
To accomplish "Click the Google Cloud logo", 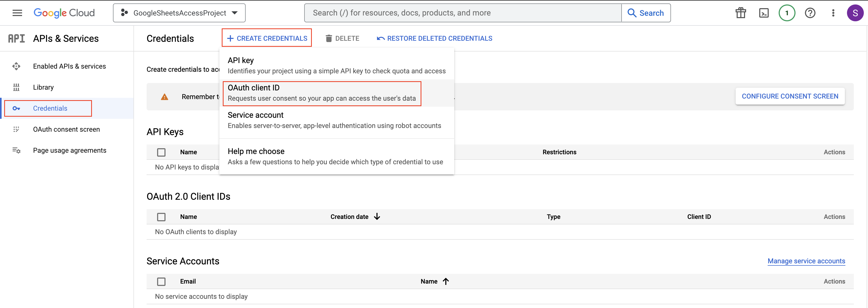I will [64, 13].
